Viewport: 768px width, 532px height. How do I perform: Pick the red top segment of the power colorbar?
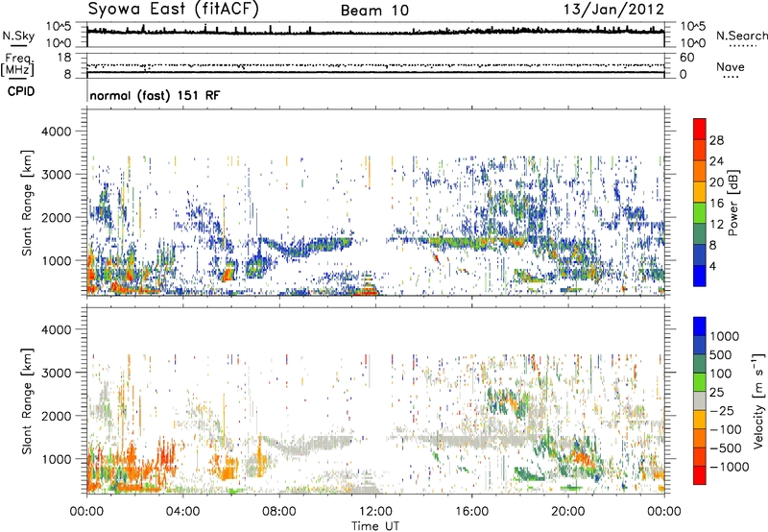click(x=700, y=129)
